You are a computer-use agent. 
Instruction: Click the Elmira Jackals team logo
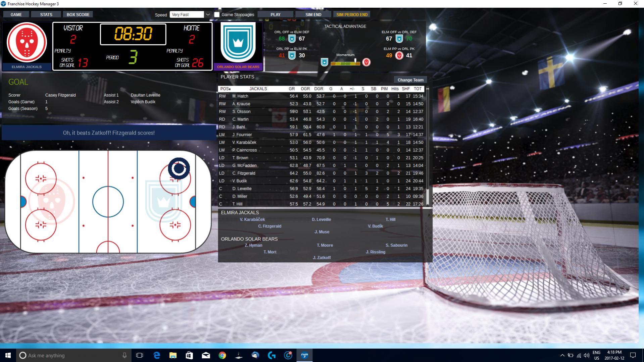[x=27, y=43]
